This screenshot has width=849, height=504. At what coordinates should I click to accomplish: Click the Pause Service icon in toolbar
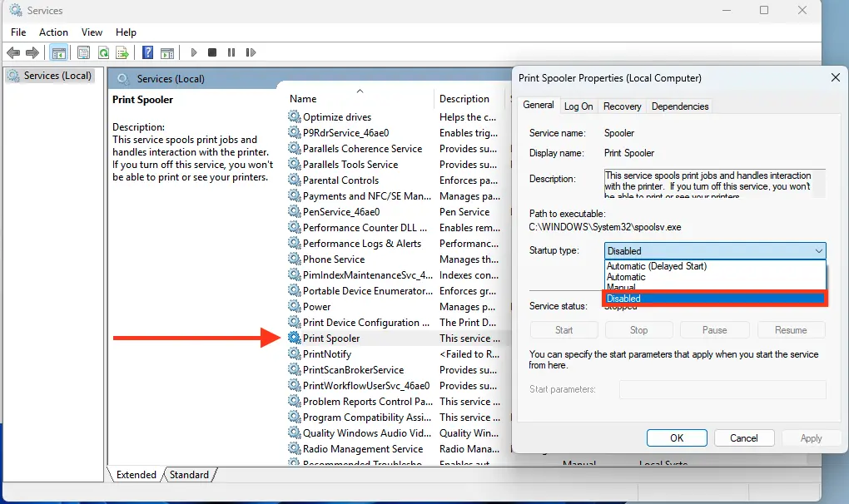click(x=231, y=52)
